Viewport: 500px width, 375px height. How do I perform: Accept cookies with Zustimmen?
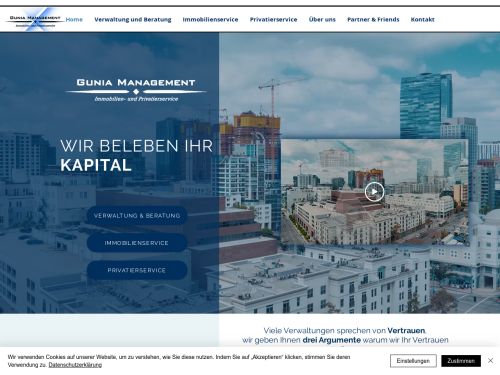tap(461, 361)
